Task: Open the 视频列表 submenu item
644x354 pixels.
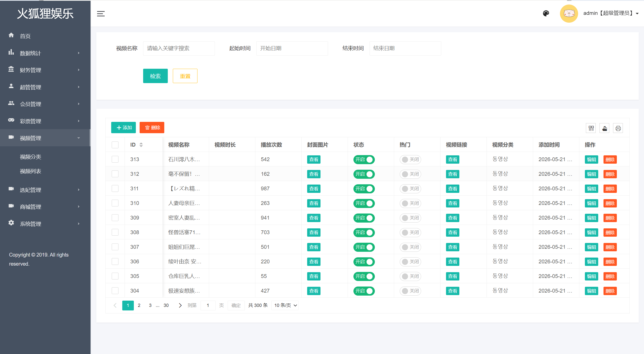Action: 30,171
